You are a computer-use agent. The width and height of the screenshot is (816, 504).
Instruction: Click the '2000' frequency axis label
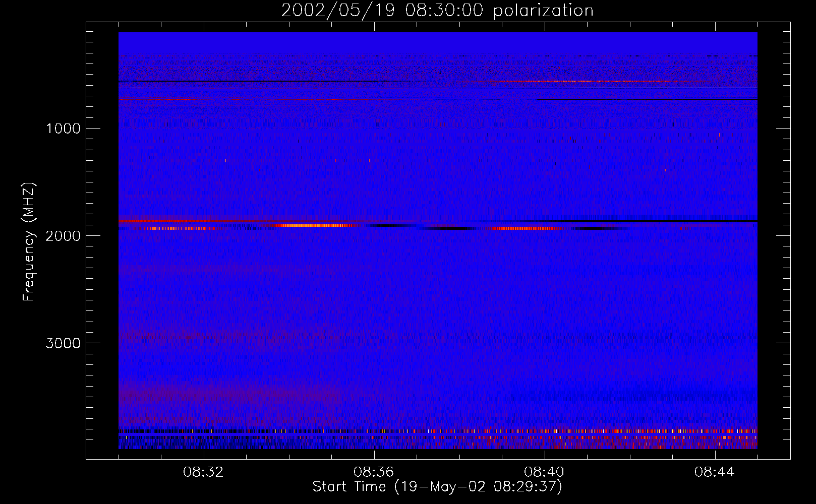63,236
